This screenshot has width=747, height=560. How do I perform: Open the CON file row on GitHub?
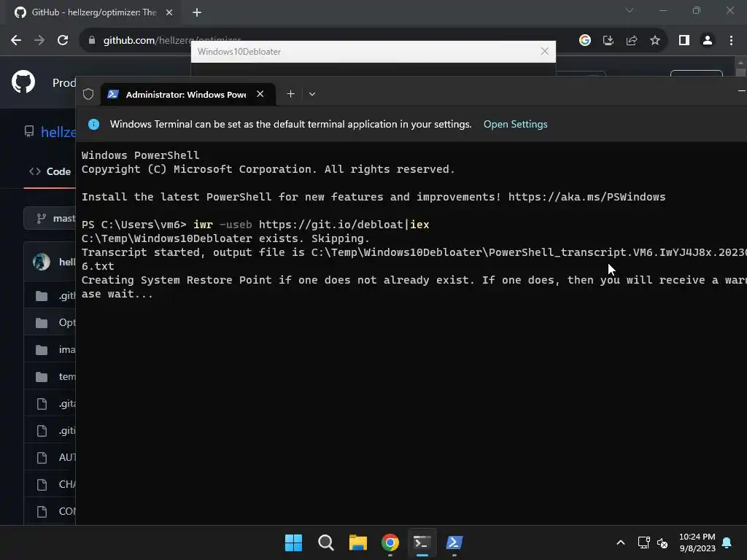pyautogui.click(x=50, y=511)
